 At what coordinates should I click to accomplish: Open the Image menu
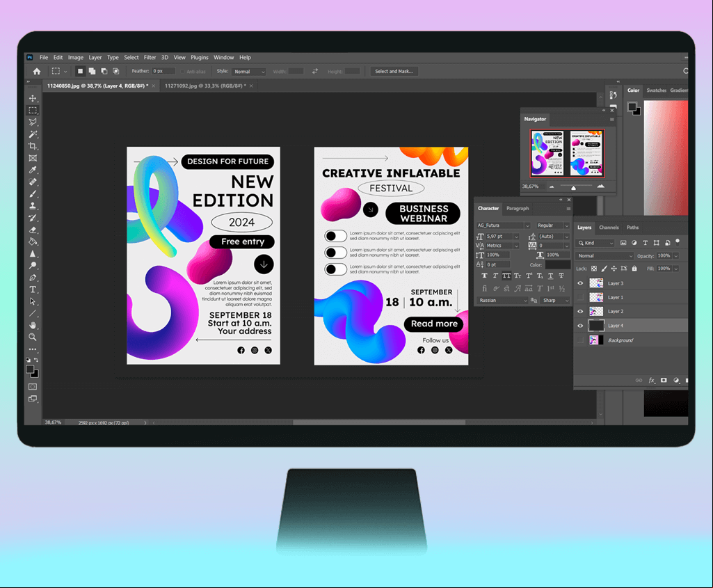76,57
